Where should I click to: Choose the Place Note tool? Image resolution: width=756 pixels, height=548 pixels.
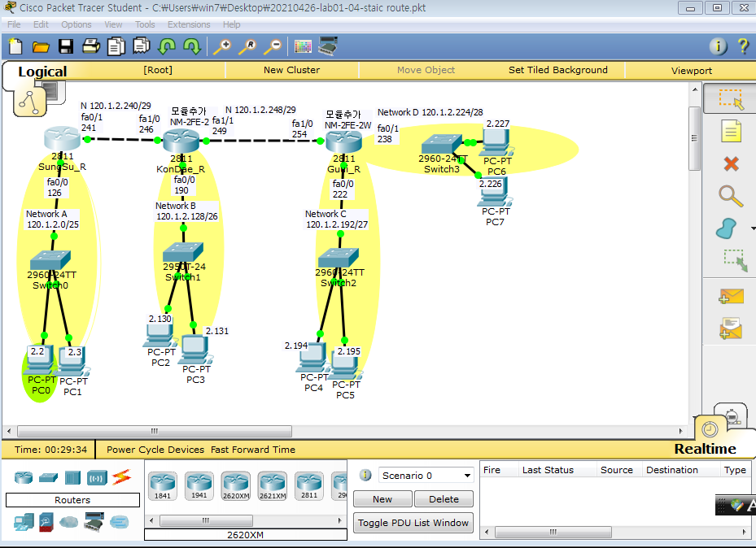pyautogui.click(x=731, y=131)
